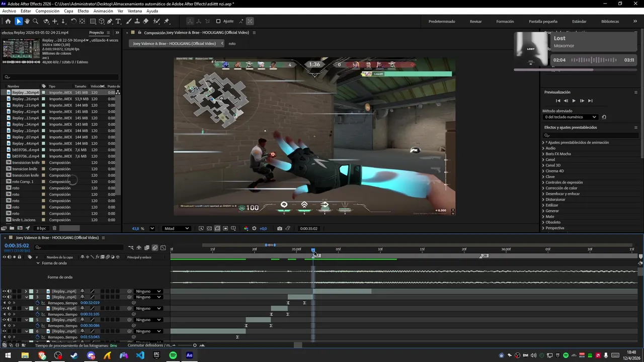
Task: Click the hide shy layers icon in timeline
Action: tap(139, 248)
